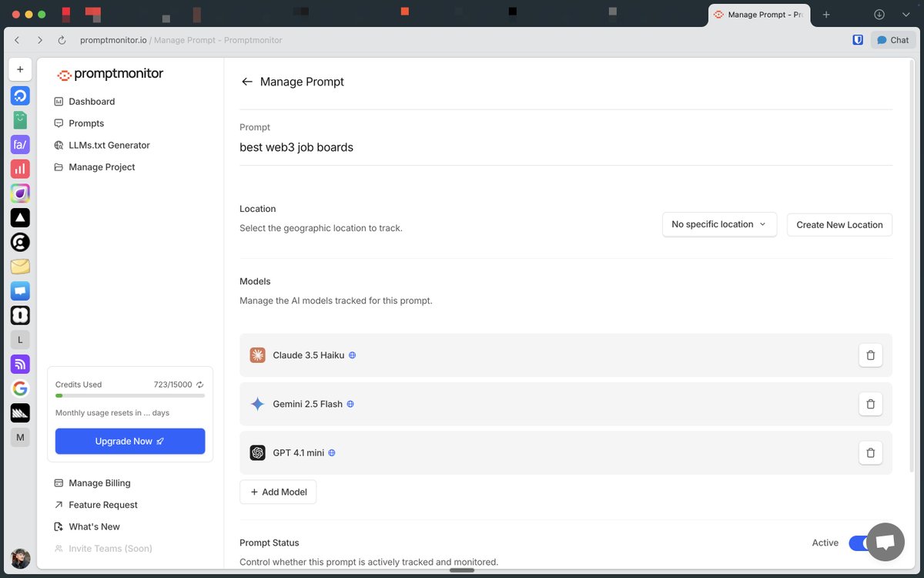Open the Chat button in browser toolbar
Image resolution: width=924 pixels, height=578 pixels.
893,40
